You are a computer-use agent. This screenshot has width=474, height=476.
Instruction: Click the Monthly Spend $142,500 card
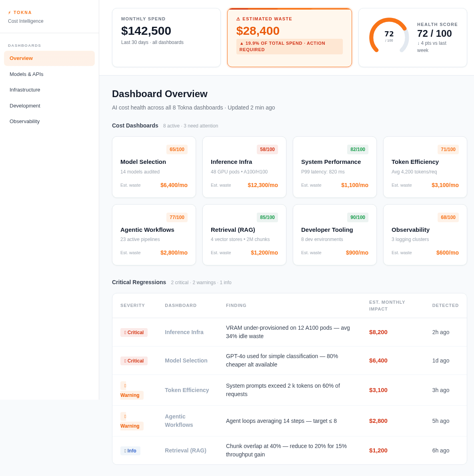coord(166,38)
